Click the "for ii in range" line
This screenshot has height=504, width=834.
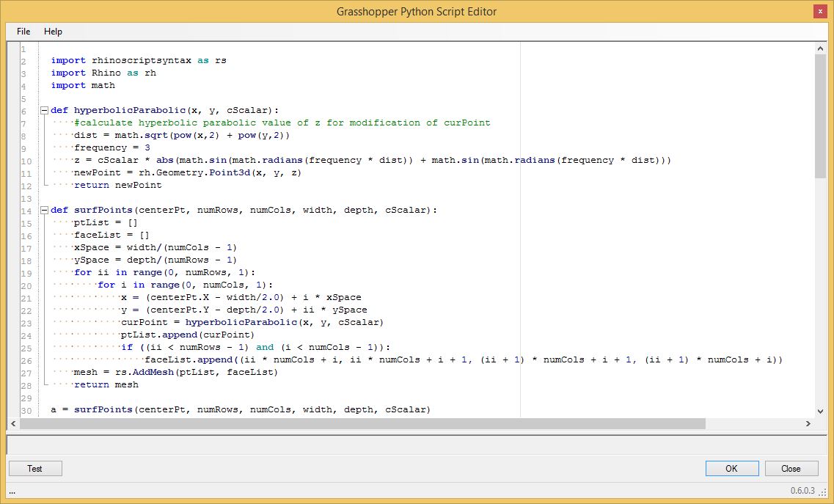165,272
